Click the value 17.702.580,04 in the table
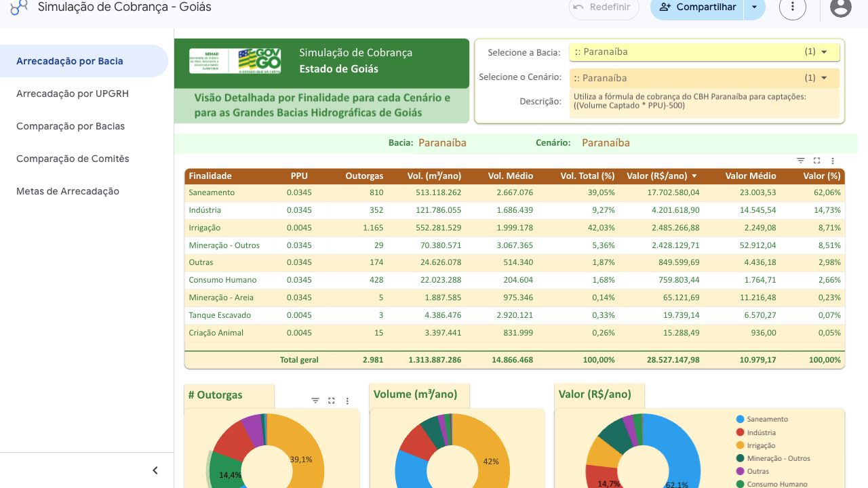The image size is (868, 488). coord(673,192)
